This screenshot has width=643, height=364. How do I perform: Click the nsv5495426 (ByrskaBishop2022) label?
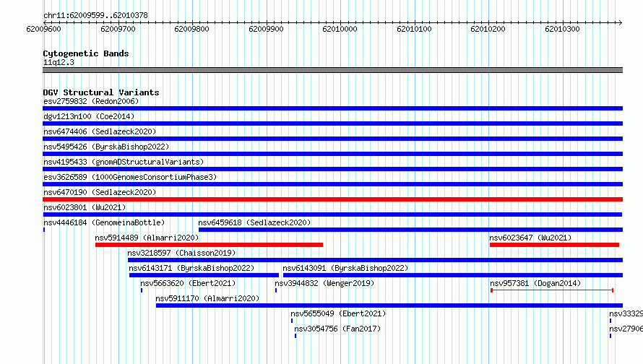point(106,147)
